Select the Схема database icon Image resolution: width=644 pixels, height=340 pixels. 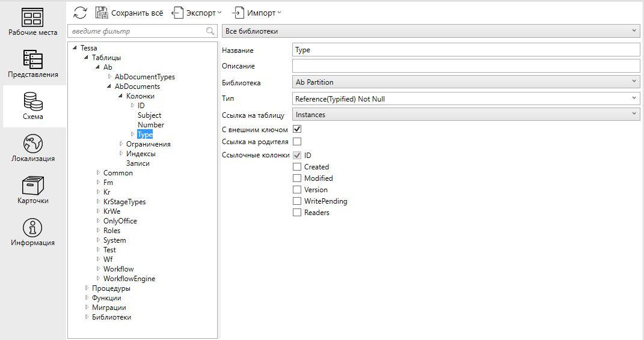coord(33,106)
